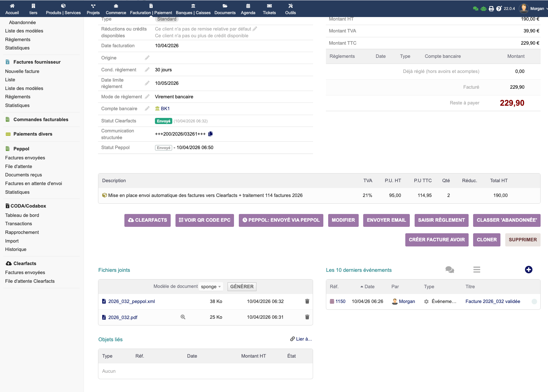Open the sponge document model dropdown

coord(211,287)
